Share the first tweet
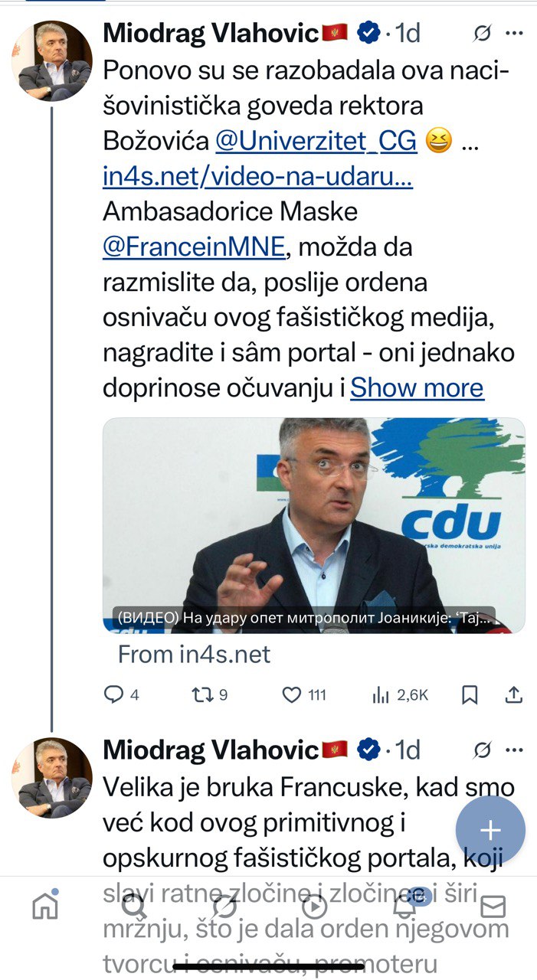Screen dimensions: 537x980 [515, 694]
